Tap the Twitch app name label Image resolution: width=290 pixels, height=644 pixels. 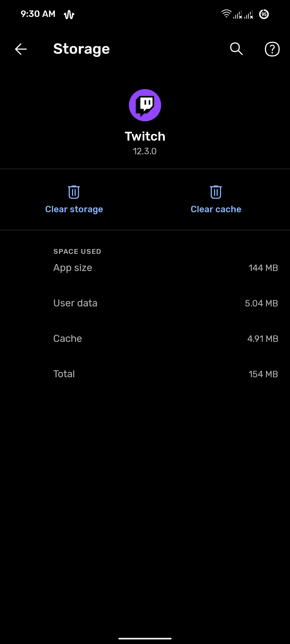145,136
